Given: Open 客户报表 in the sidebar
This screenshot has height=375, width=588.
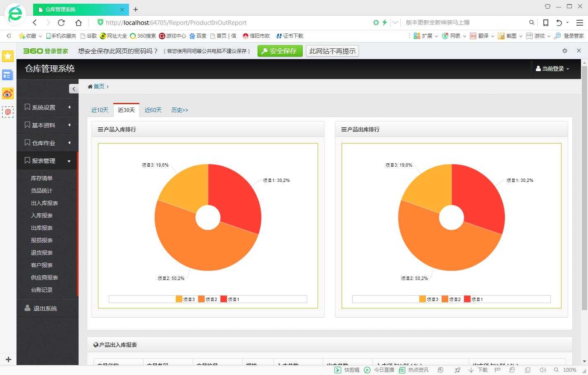Looking at the screenshot, I should (42, 265).
